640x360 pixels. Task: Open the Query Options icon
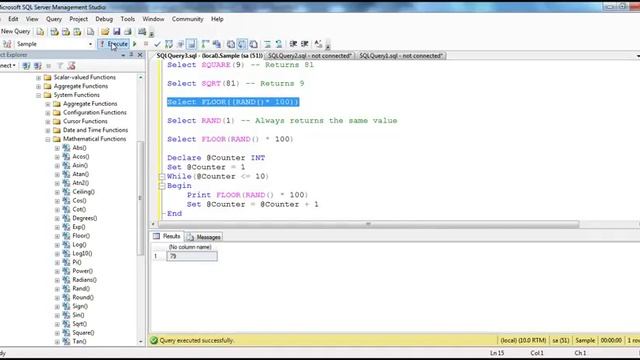click(180, 44)
